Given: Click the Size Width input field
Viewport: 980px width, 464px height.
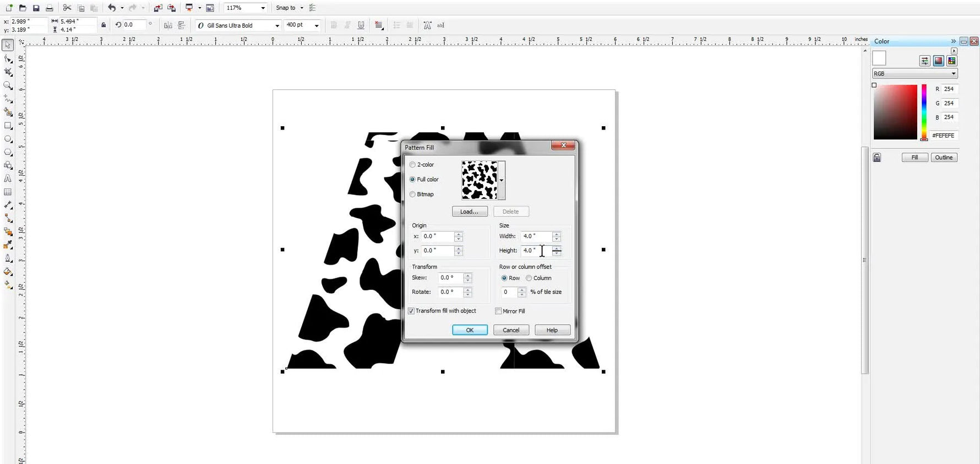Looking at the screenshot, I should pyautogui.click(x=536, y=236).
